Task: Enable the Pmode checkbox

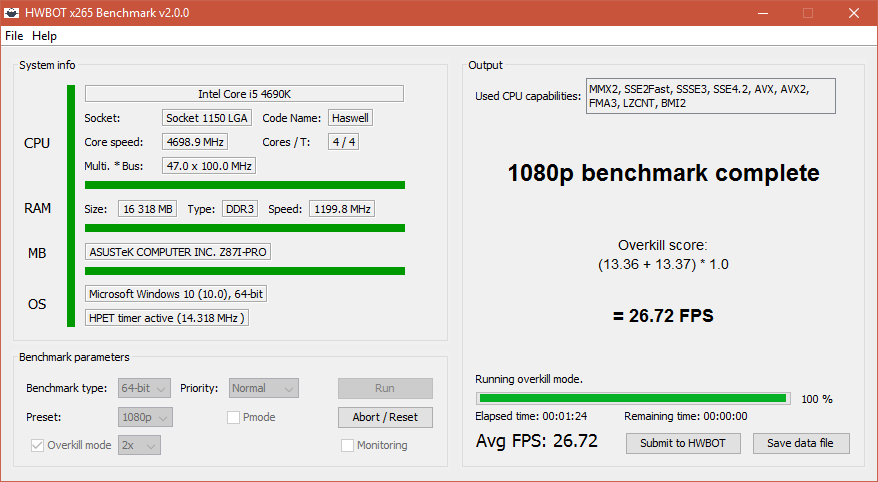Action: [x=233, y=418]
